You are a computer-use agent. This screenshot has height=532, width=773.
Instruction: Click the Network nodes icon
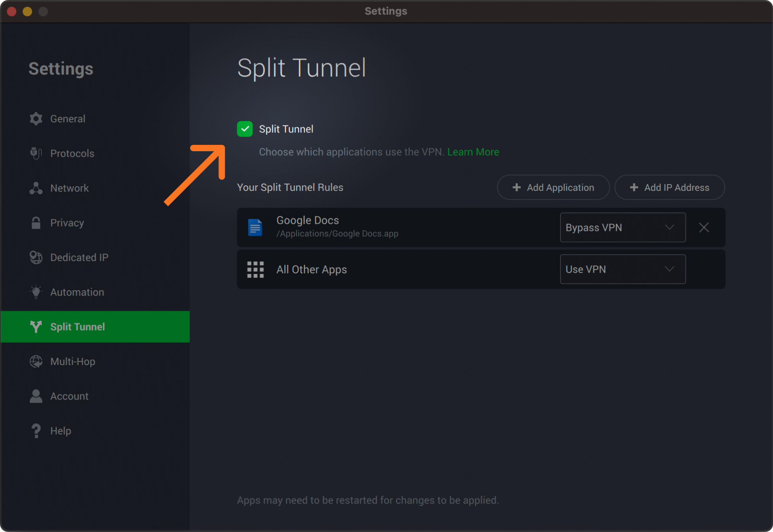coord(36,188)
